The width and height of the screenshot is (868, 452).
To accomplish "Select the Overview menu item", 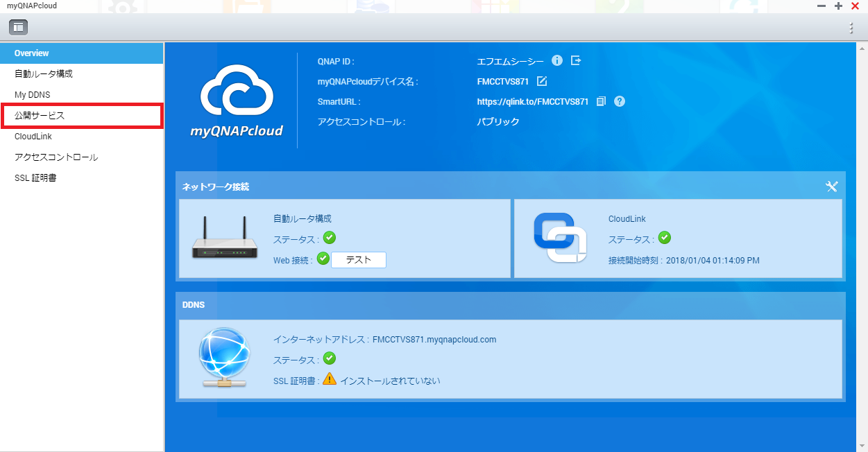I will pos(82,53).
